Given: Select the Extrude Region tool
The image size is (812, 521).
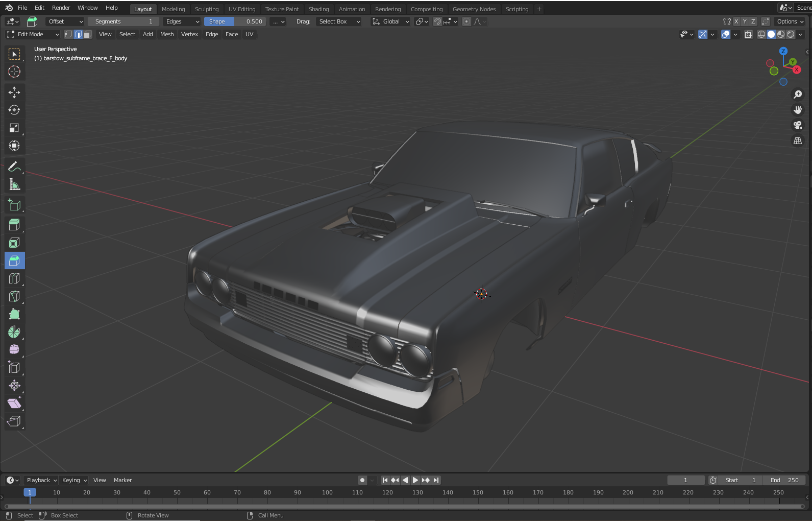Looking at the screenshot, I should click(x=14, y=225).
